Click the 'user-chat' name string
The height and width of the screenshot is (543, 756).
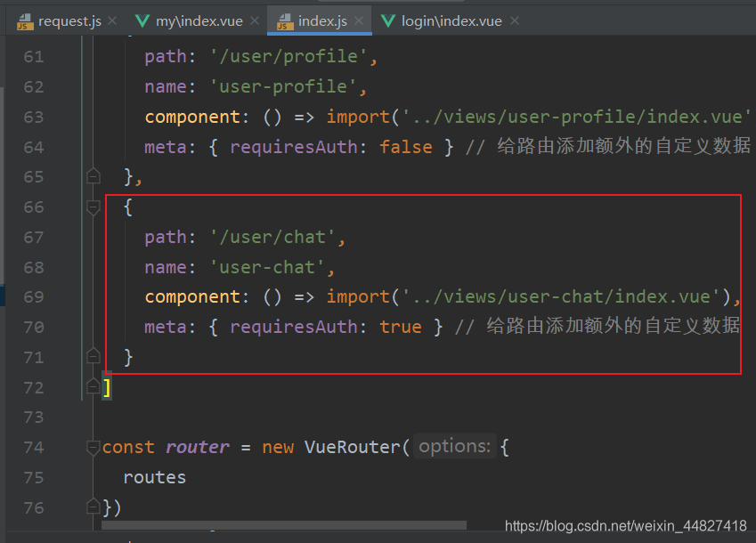pos(267,267)
